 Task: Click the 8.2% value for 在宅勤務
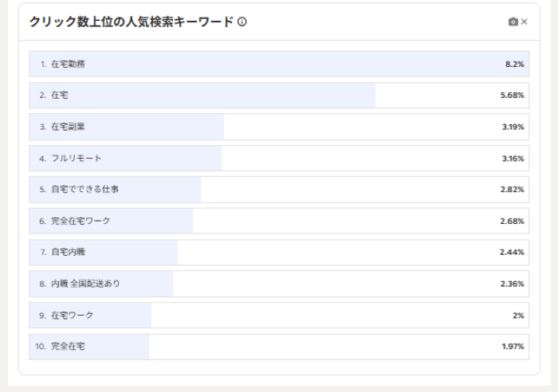(514, 64)
